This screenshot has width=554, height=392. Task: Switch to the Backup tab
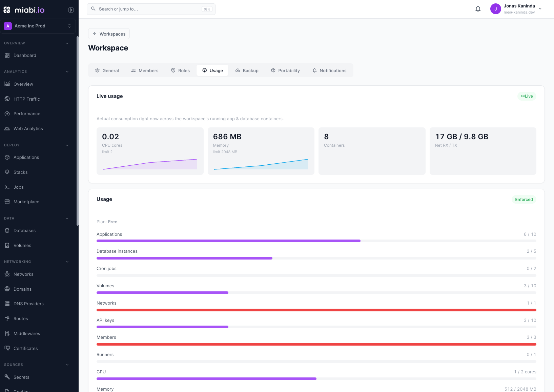click(247, 70)
